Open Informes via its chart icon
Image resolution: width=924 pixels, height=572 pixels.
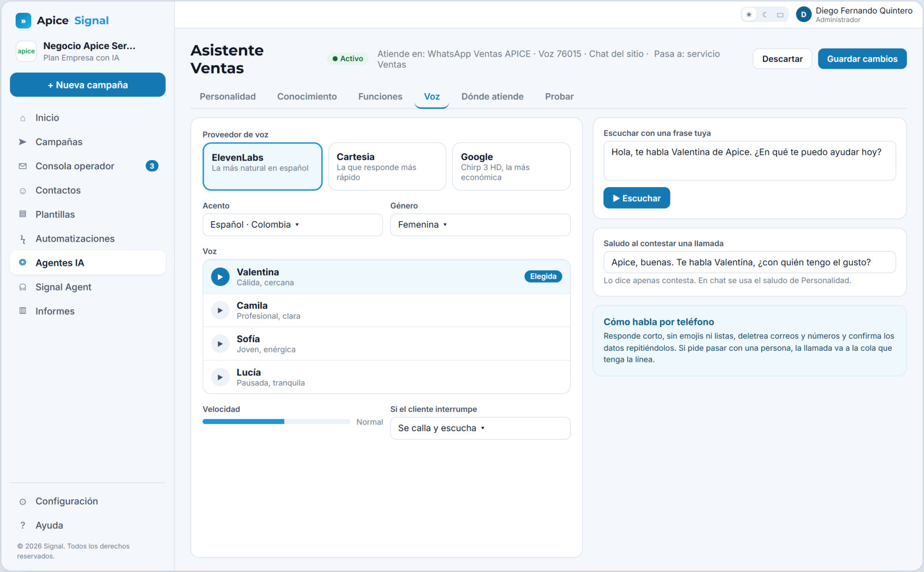point(23,311)
